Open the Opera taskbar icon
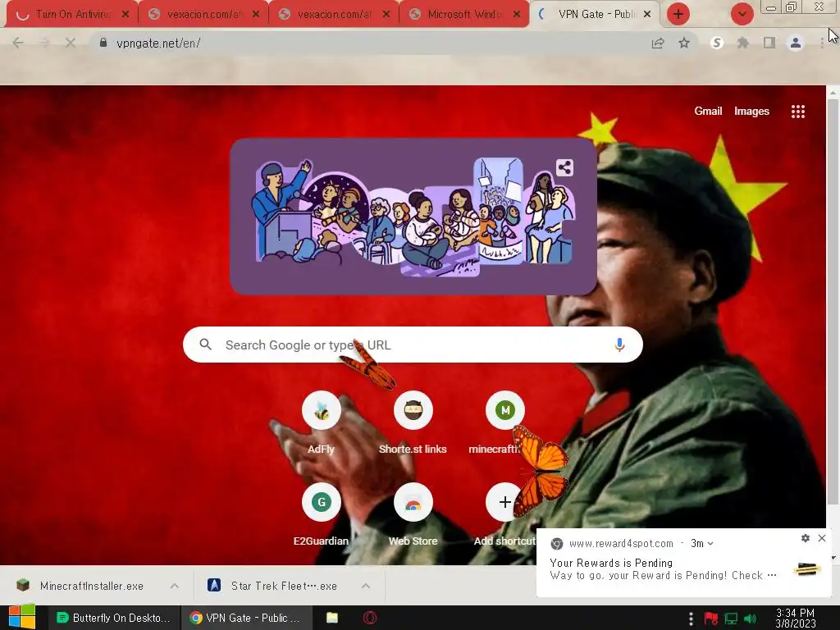This screenshot has height=630, width=840. pyautogui.click(x=370, y=618)
